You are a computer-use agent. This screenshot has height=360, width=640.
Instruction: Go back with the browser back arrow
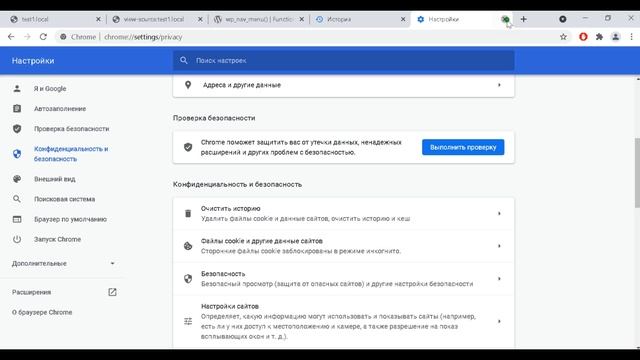[x=11, y=37]
